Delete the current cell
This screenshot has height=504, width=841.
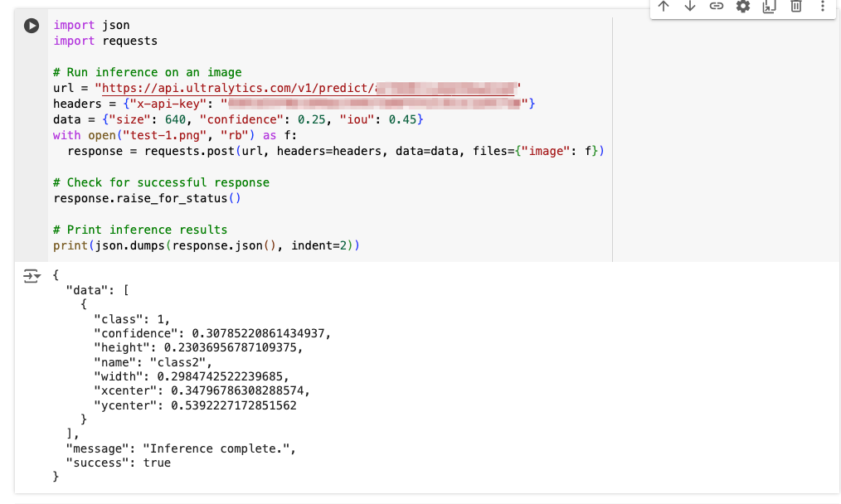point(795,7)
